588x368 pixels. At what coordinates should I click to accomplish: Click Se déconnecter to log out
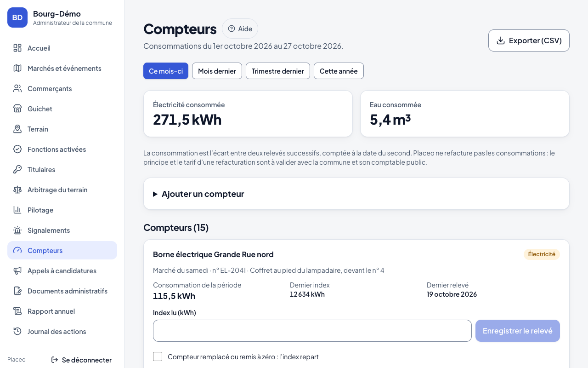81,360
